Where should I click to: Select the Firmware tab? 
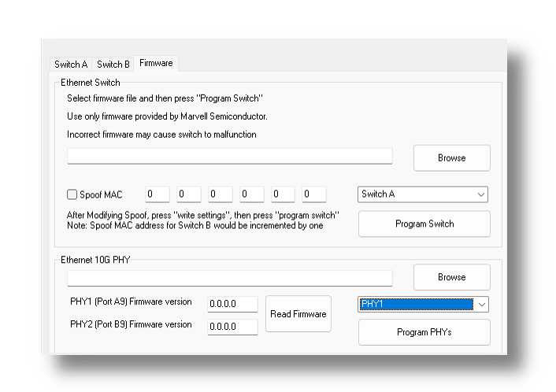[x=156, y=63]
